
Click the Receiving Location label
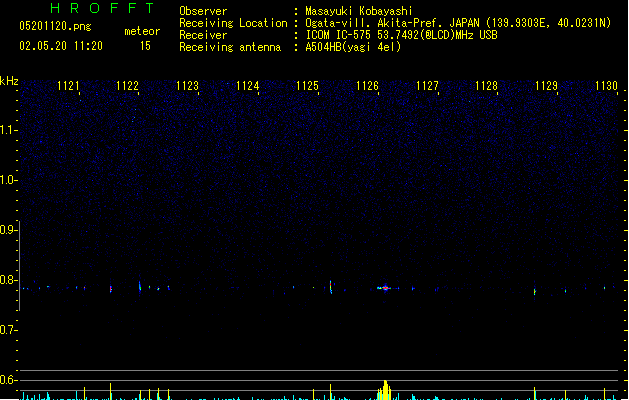[x=233, y=23]
